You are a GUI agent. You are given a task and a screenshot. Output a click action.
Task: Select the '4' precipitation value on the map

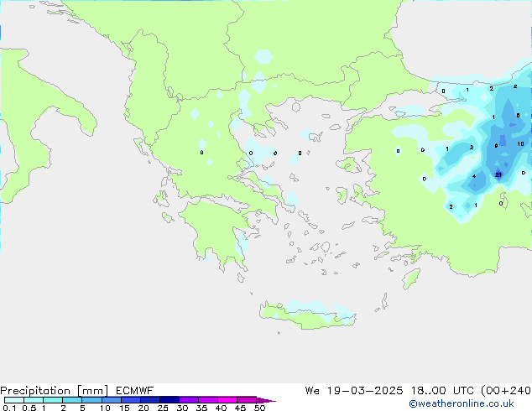(x=474, y=176)
